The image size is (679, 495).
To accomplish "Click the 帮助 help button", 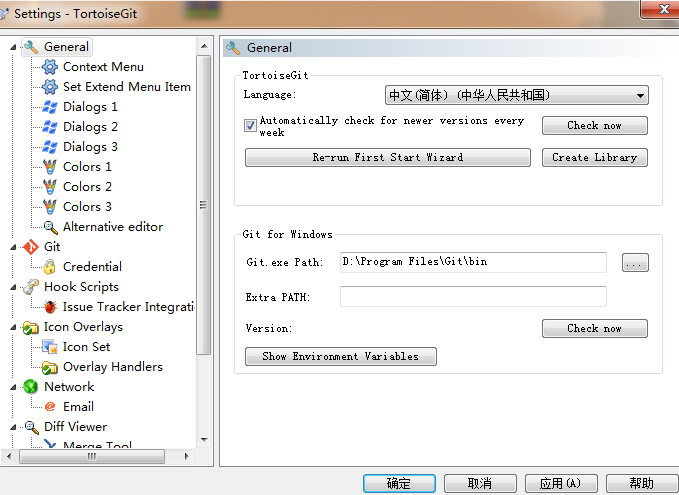I will click(x=641, y=483).
